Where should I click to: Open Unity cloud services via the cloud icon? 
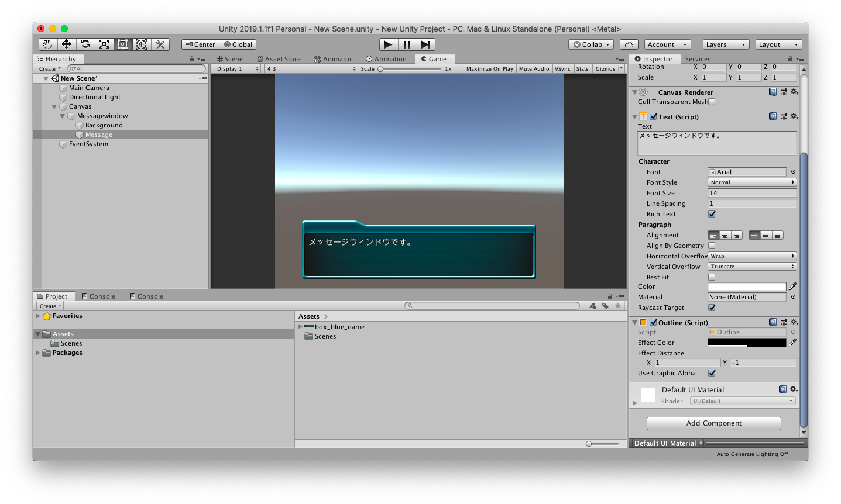pyautogui.click(x=629, y=44)
